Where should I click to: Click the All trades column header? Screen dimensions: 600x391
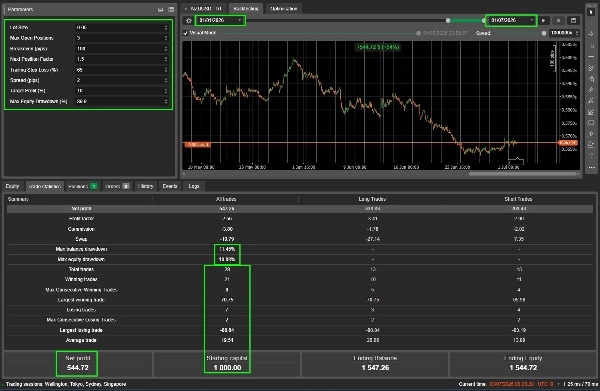[x=226, y=199]
